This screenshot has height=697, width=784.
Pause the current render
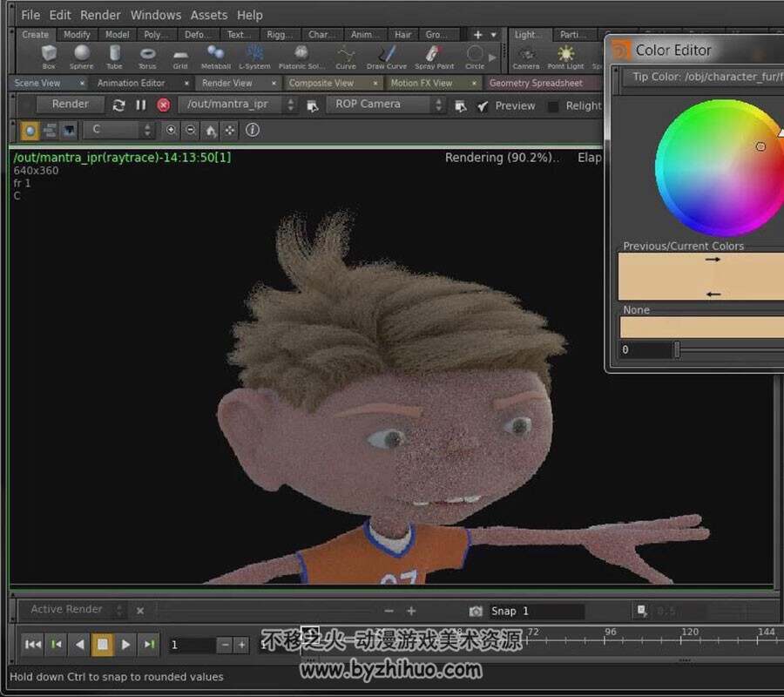(141, 105)
